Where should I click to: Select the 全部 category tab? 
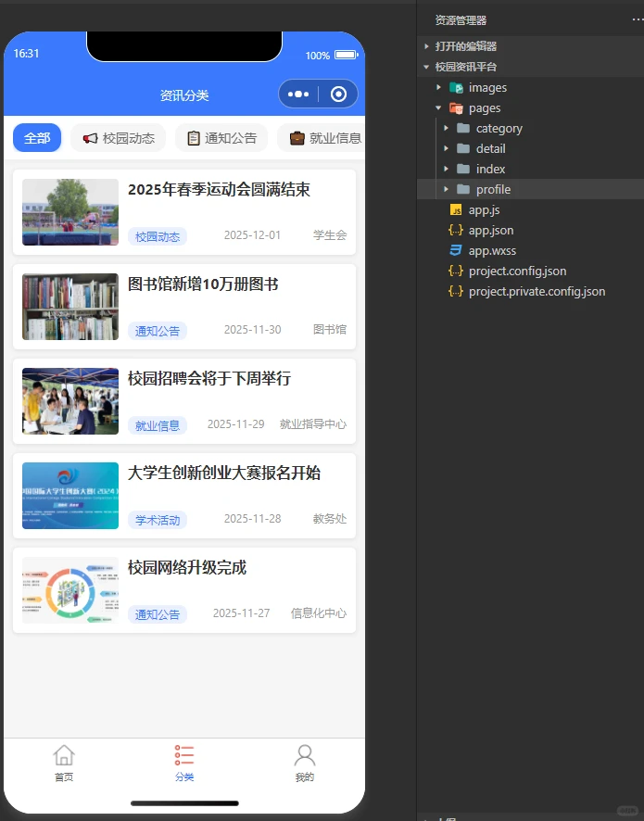[x=37, y=138]
